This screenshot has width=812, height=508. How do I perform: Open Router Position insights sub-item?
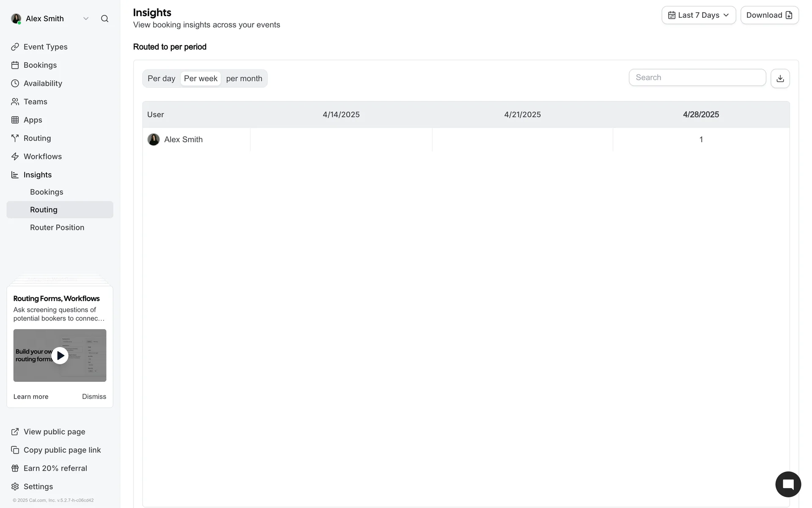[x=57, y=228]
